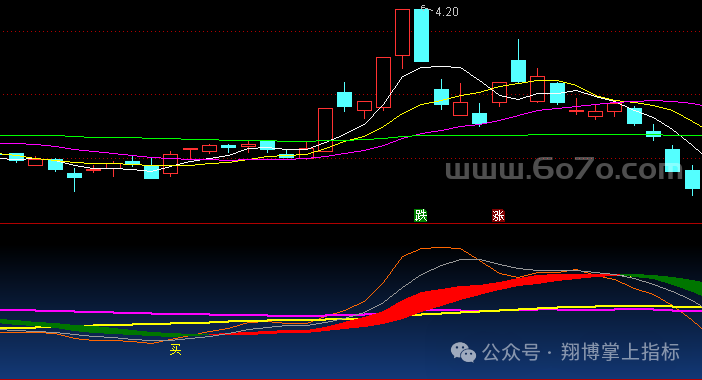702x380 pixels.
Task: Click the yellow 买 buy signal marker
Action: pyautogui.click(x=176, y=350)
